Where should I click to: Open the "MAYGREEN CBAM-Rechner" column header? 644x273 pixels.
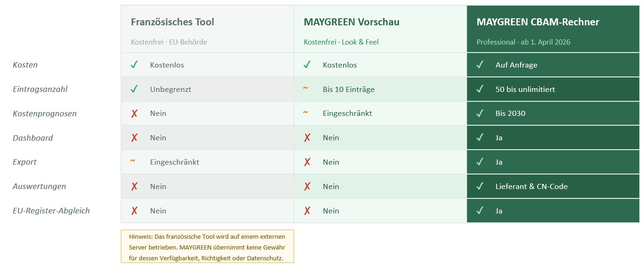[x=538, y=22]
